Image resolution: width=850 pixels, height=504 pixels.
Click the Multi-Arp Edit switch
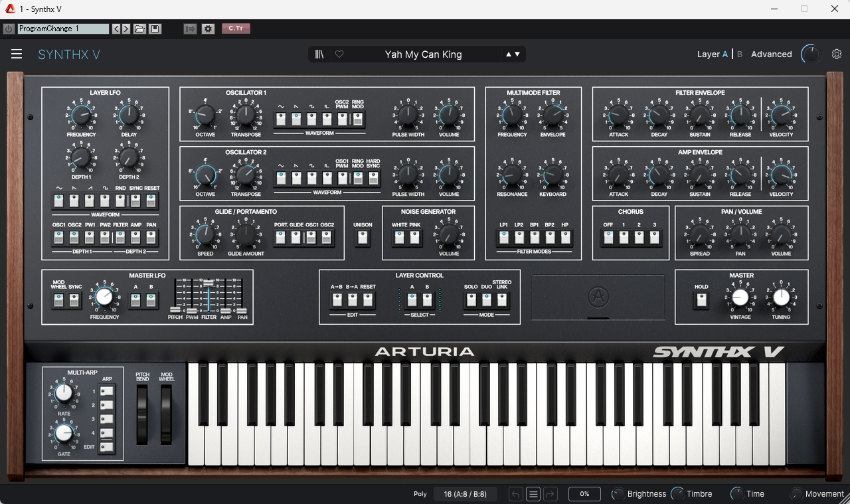(x=106, y=447)
